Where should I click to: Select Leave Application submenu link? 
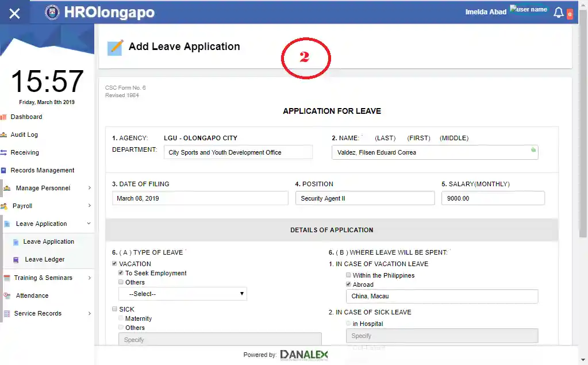[49, 241]
